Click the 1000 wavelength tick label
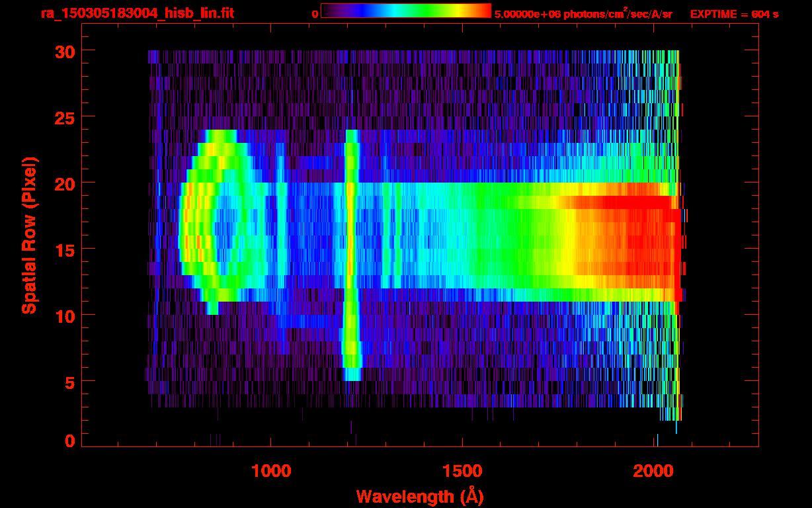Viewport: 812px width, 508px height. (x=272, y=471)
